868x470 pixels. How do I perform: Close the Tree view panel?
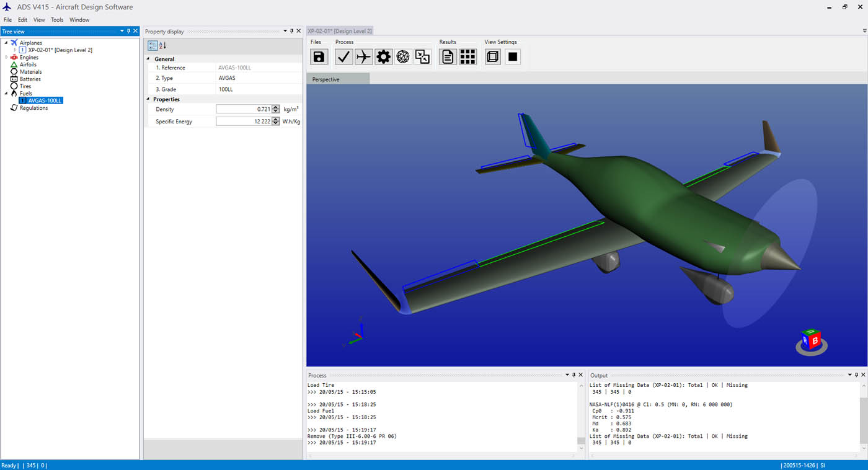tap(136, 31)
